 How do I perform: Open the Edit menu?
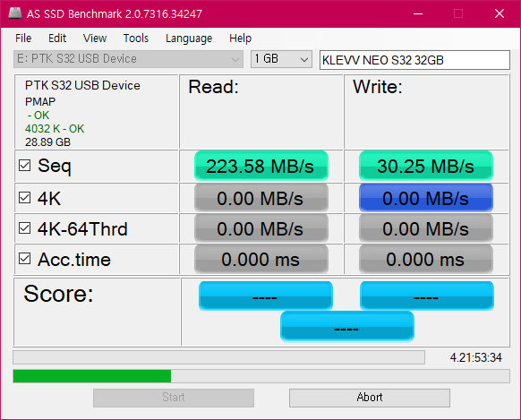click(57, 39)
